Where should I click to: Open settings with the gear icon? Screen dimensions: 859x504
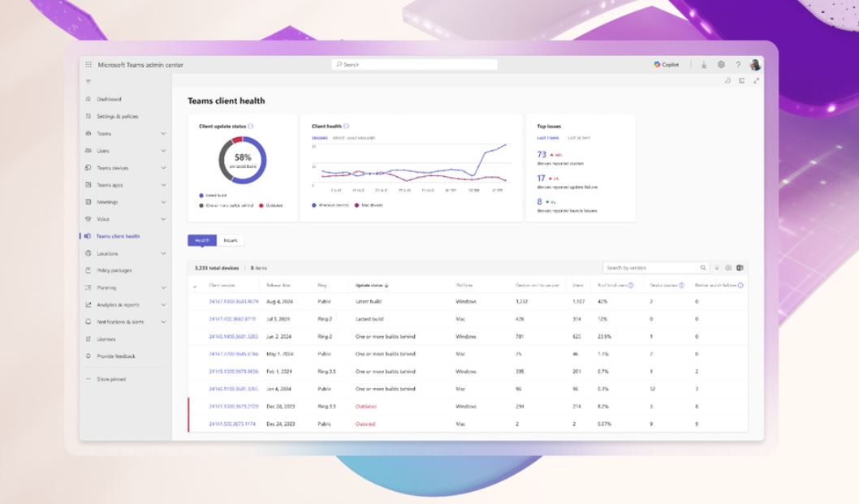coord(721,65)
